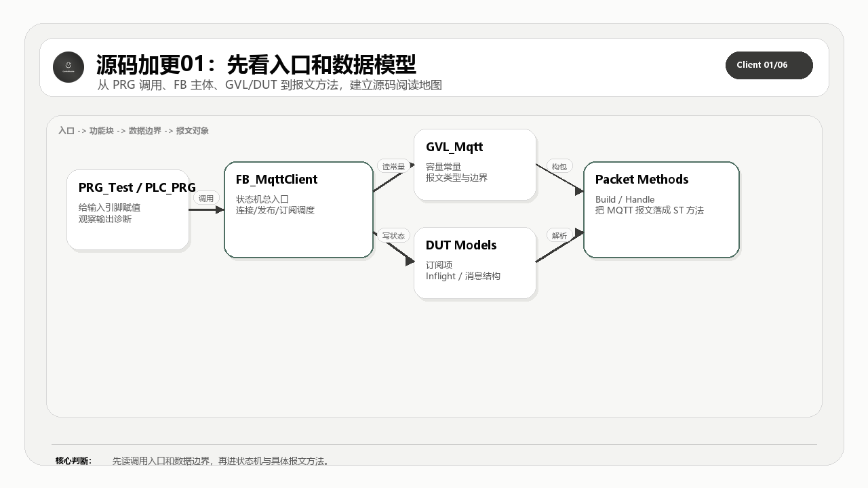This screenshot has width=868, height=488.
Task: Click the 调用 edge label
Action: [x=206, y=198]
